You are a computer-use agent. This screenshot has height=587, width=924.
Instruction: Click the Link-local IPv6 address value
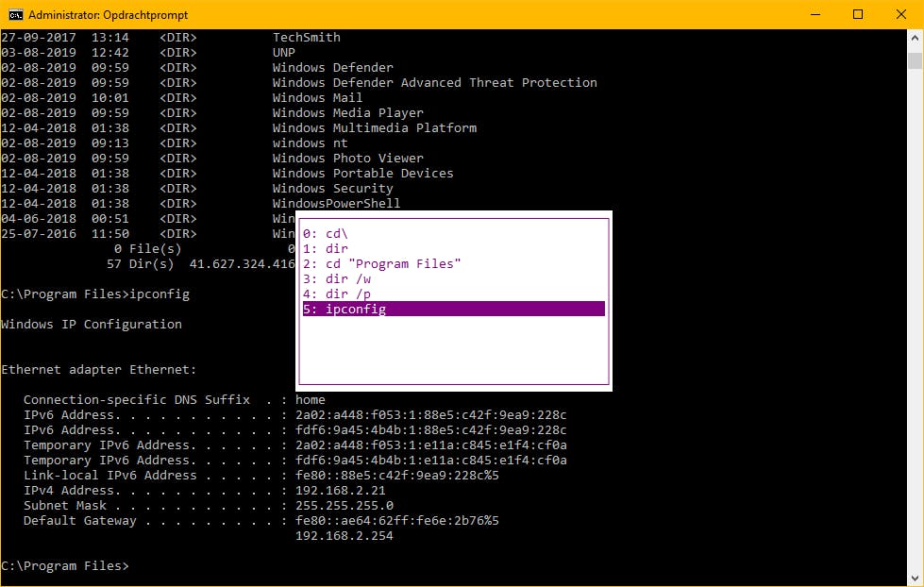click(x=396, y=475)
